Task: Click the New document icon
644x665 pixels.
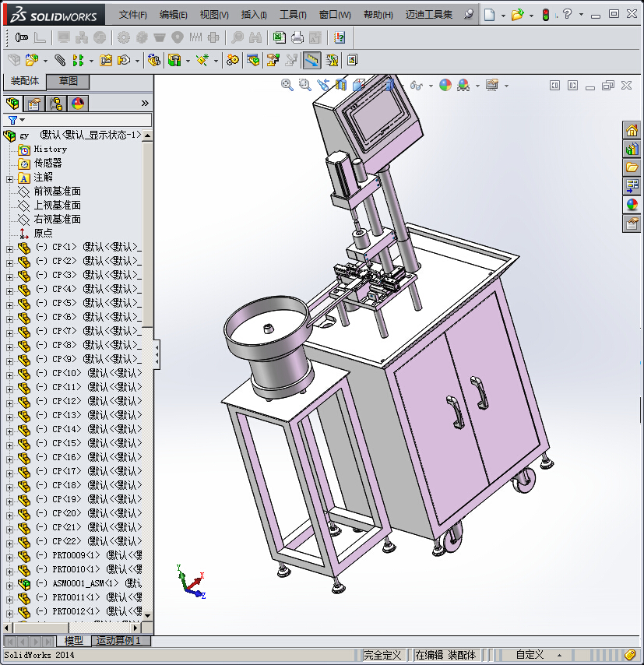Action: coord(490,15)
